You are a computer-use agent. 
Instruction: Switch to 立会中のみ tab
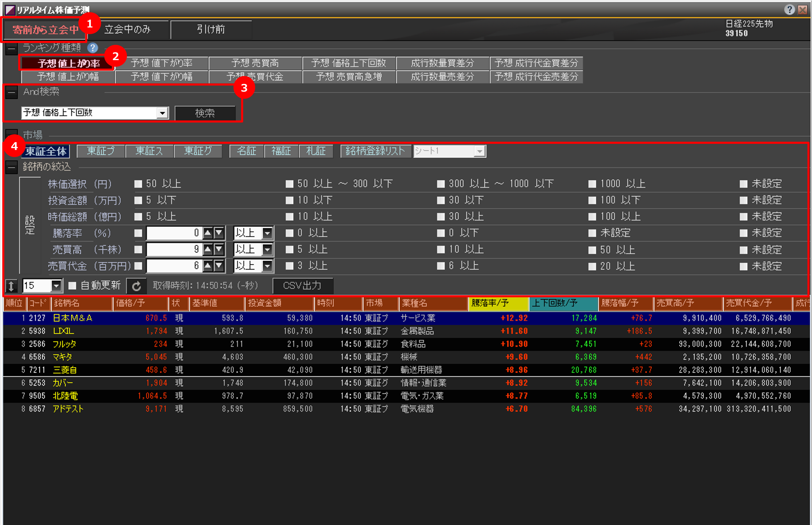tap(128, 30)
